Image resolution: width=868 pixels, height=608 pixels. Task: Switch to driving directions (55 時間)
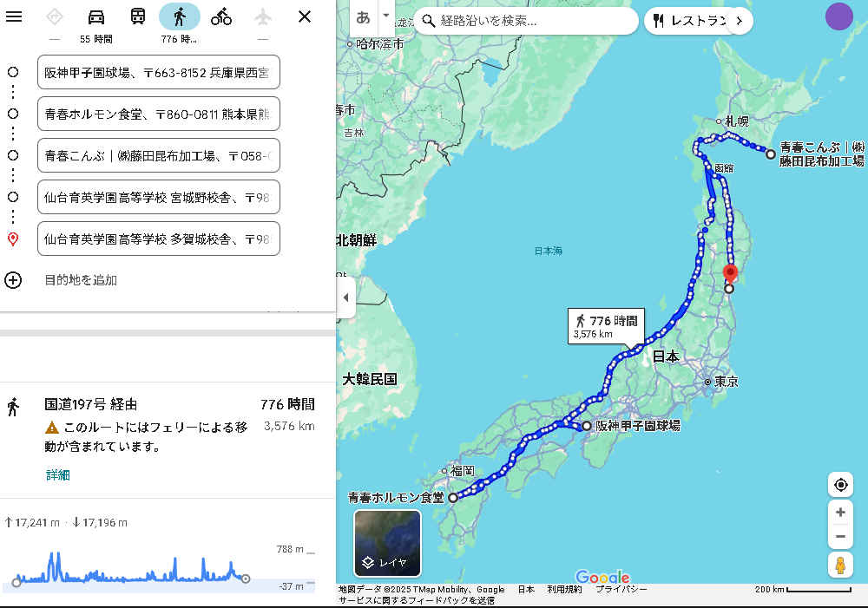click(x=96, y=16)
